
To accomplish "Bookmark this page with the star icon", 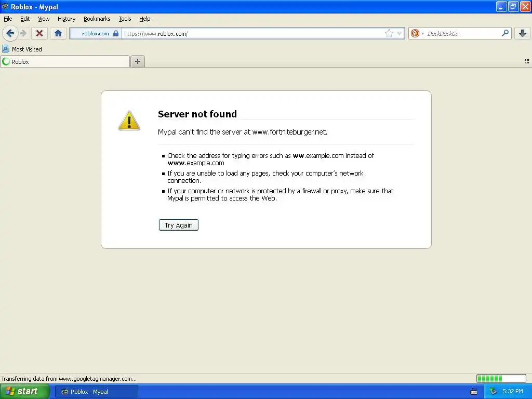I will (389, 33).
